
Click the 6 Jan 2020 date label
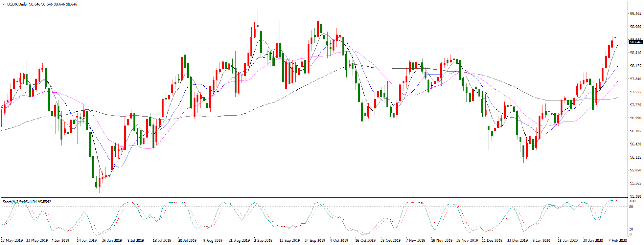(541, 241)
